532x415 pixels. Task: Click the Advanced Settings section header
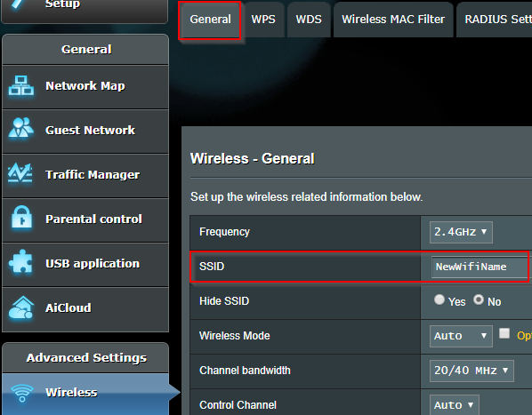85,358
